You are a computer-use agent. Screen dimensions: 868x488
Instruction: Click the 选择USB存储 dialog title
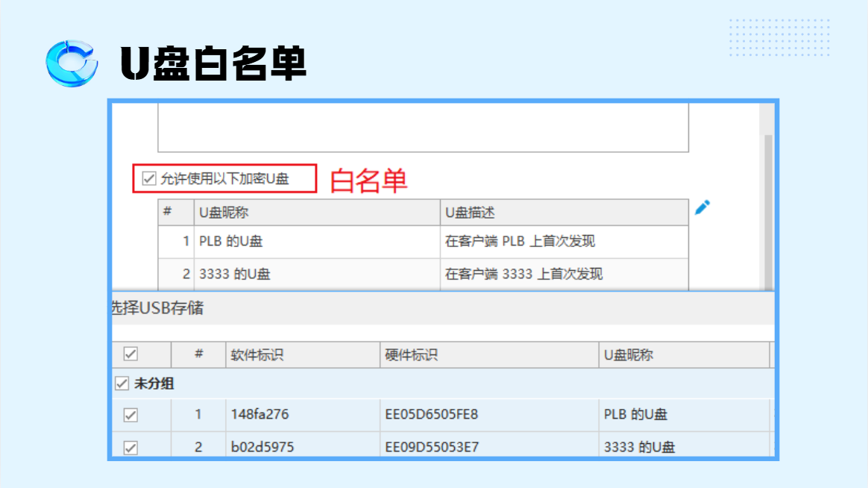pyautogui.click(x=158, y=308)
